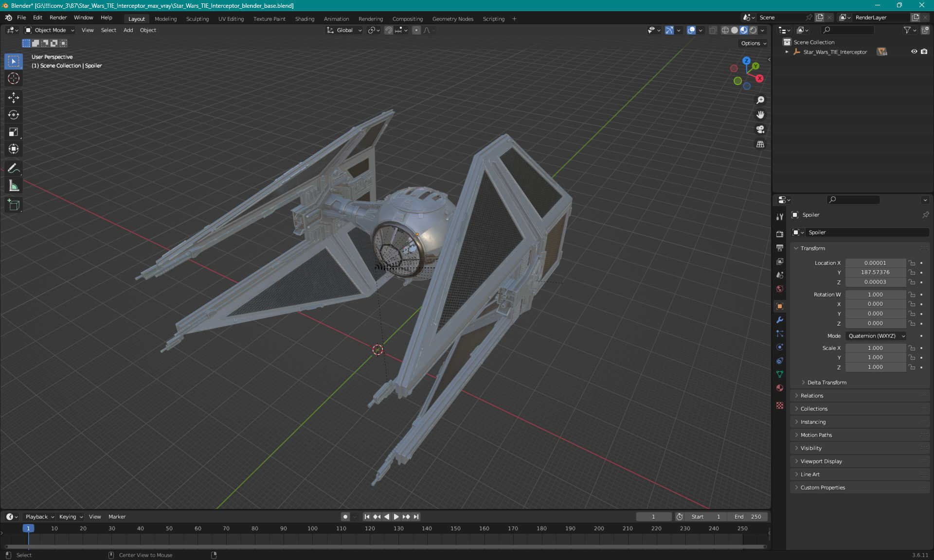Image resolution: width=934 pixels, height=560 pixels.
Task: Select the Rotate tool
Action: pos(14,115)
